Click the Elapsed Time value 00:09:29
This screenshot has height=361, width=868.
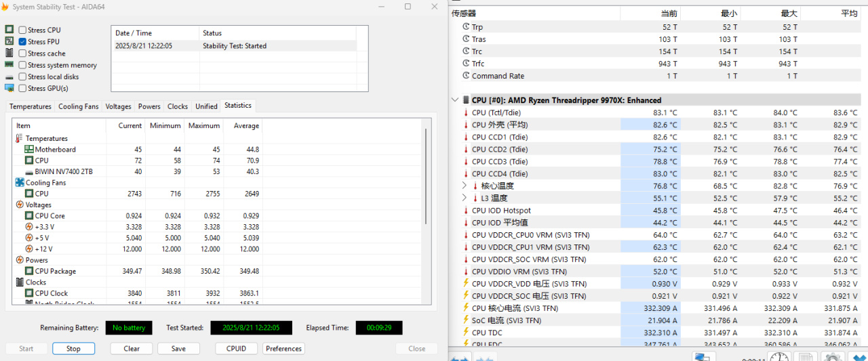point(379,328)
